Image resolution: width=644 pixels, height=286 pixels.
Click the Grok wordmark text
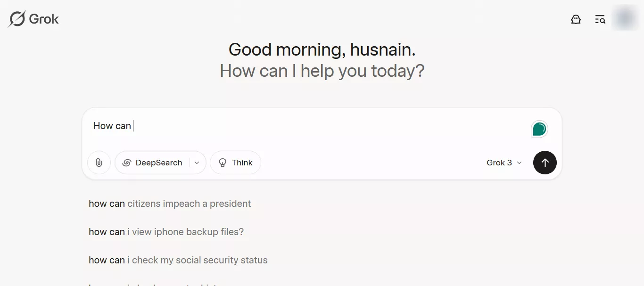pyautogui.click(x=44, y=19)
